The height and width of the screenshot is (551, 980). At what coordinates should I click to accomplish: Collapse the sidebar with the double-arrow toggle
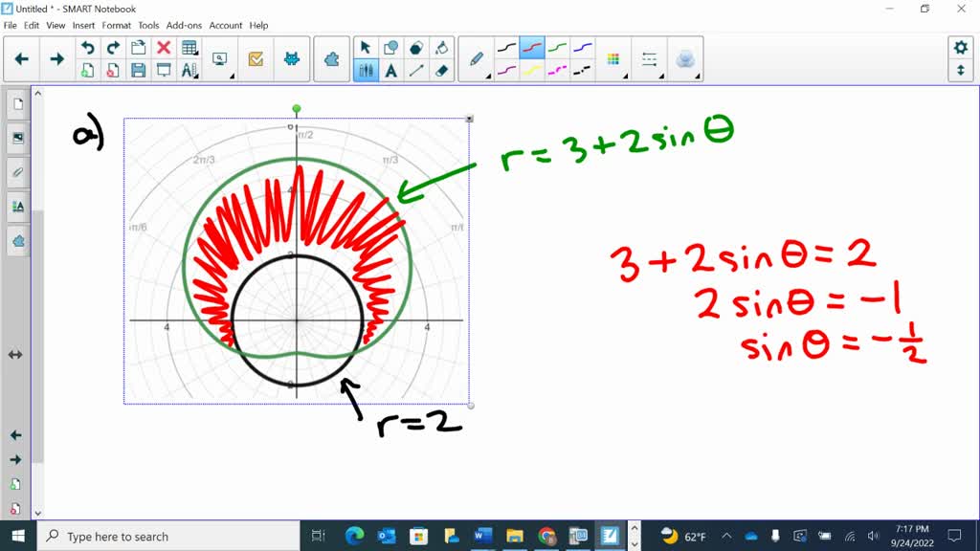coord(15,354)
